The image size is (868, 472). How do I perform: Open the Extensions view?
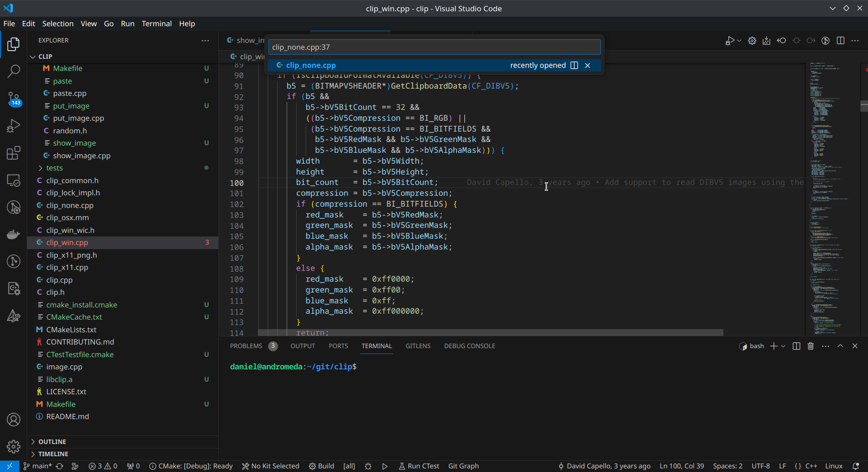(14, 153)
